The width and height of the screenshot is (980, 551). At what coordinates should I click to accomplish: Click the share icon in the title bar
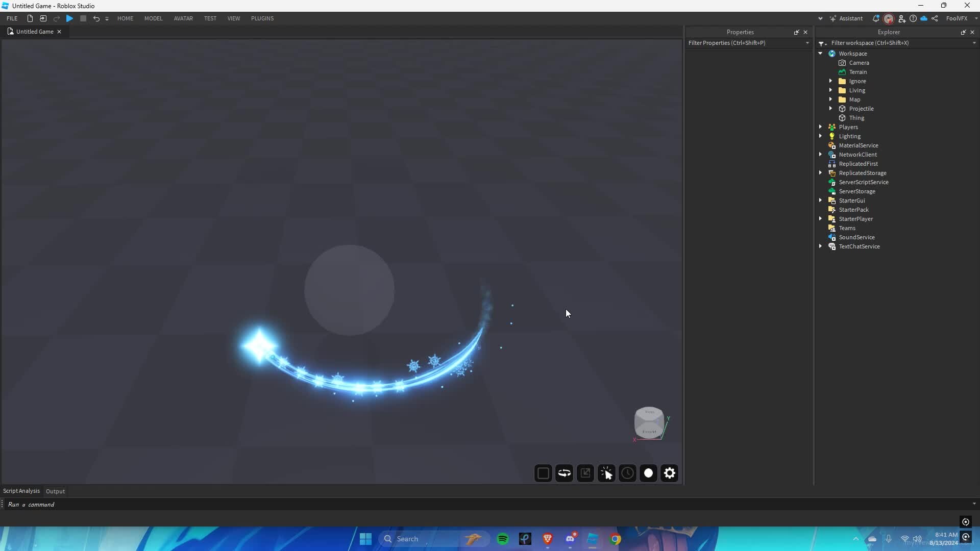[x=936, y=18]
